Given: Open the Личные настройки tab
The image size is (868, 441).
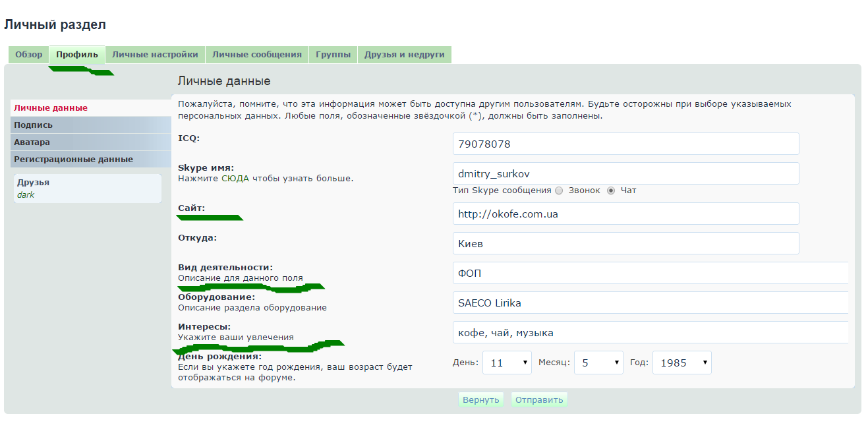Looking at the screenshot, I should [155, 55].
